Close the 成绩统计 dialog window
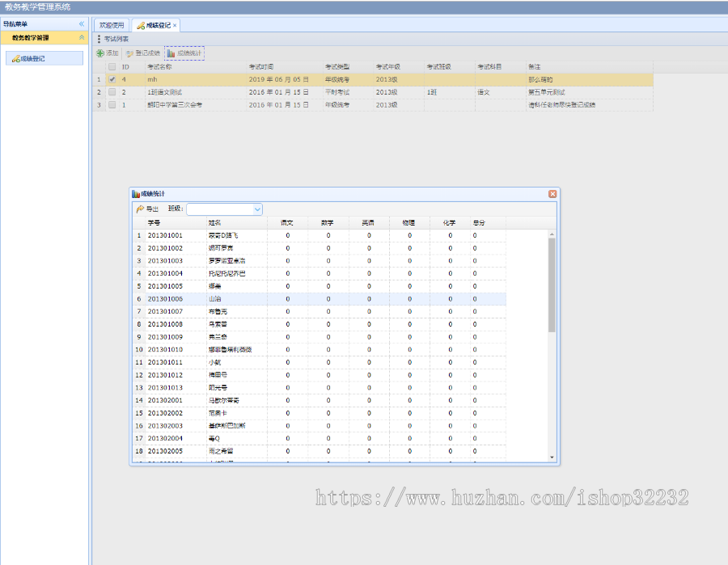 pos(552,194)
